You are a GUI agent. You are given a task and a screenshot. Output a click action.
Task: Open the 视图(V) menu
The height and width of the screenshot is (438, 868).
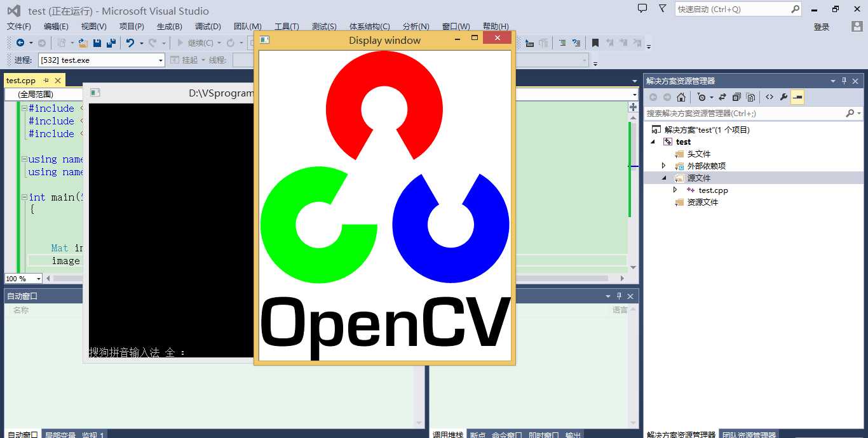coord(94,26)
